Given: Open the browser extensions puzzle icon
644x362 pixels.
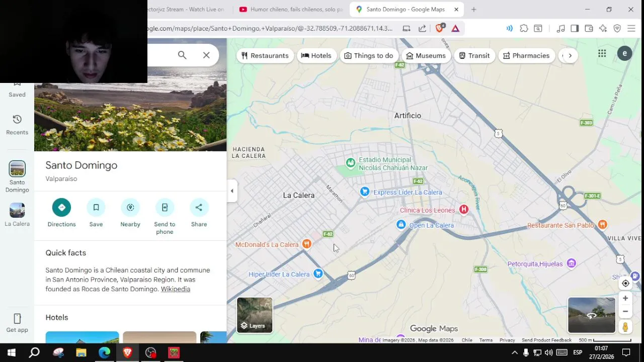Looking at the screenshot, I should point(524,29).
